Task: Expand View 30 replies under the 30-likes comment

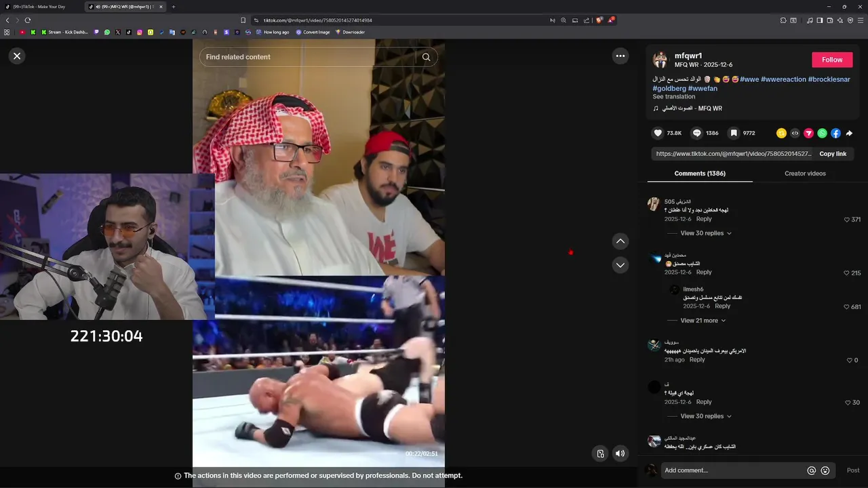Action: (x=706, y=416)
